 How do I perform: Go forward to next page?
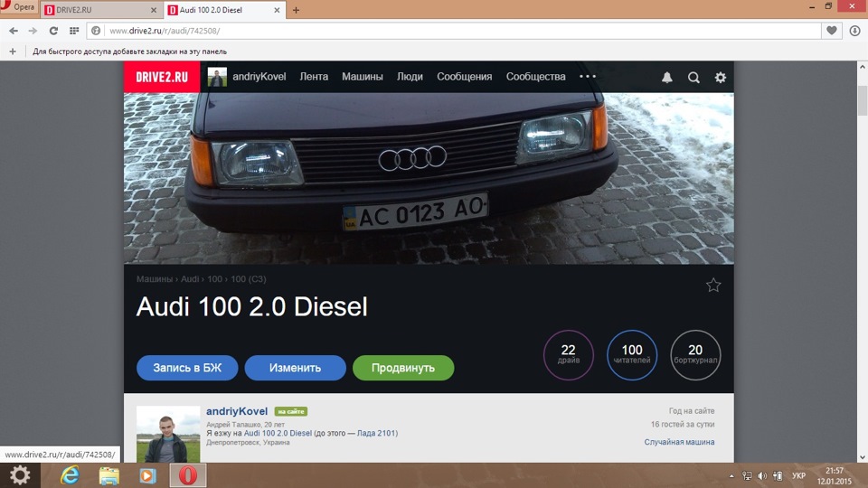click(33, 31)
